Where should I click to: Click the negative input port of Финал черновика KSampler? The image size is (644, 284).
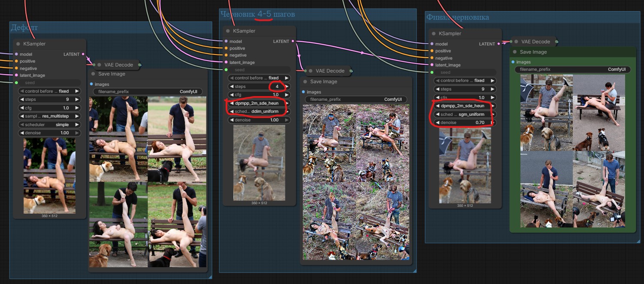432,58
